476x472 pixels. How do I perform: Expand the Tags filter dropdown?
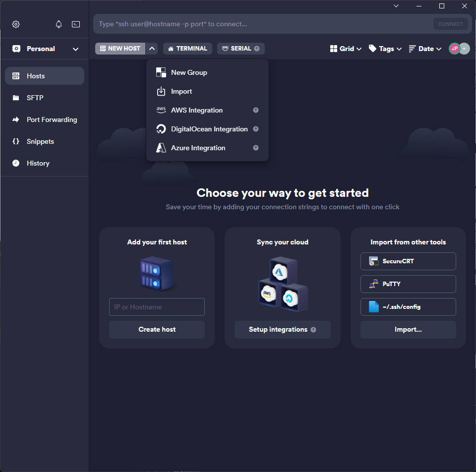pos(385,49)
